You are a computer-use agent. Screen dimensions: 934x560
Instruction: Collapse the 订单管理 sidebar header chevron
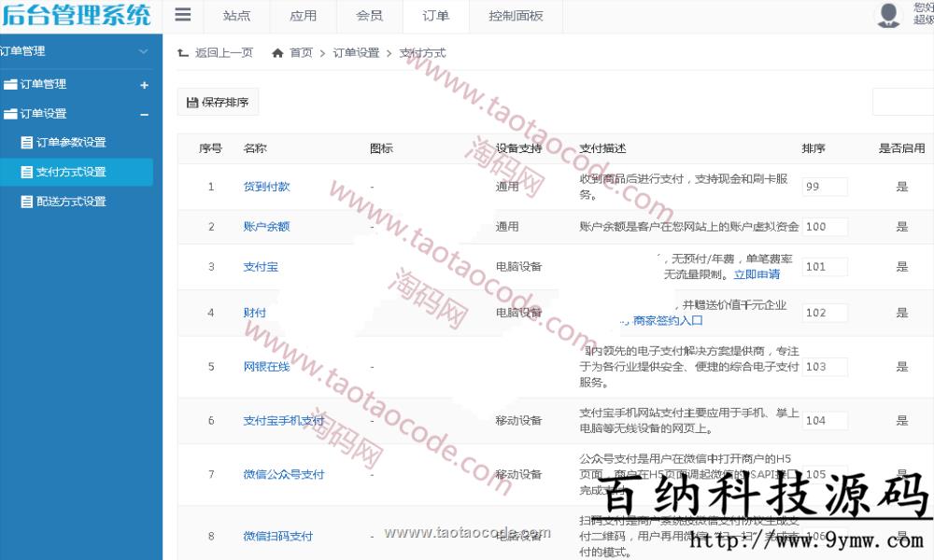point(143,51)
